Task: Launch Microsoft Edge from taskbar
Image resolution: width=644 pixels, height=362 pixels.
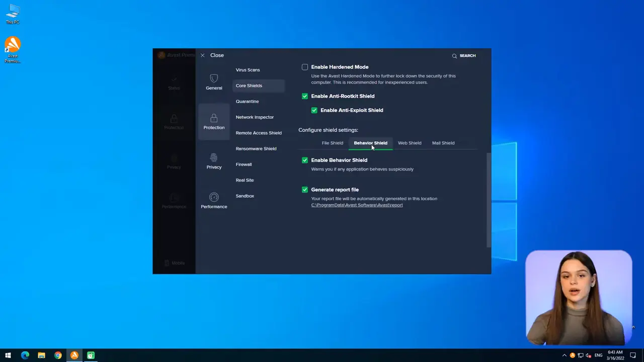Action: click(25, 355)
